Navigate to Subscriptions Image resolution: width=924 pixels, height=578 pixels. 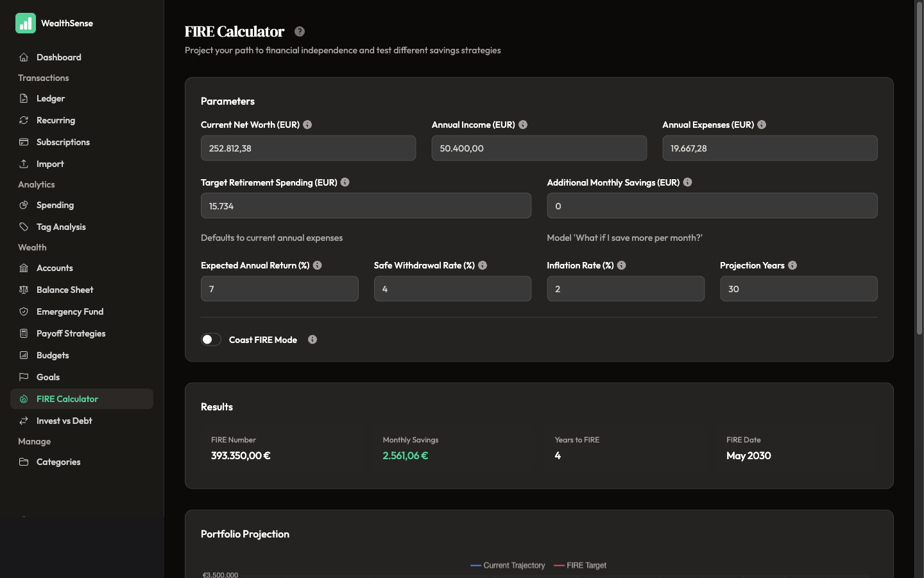point(81,142)
